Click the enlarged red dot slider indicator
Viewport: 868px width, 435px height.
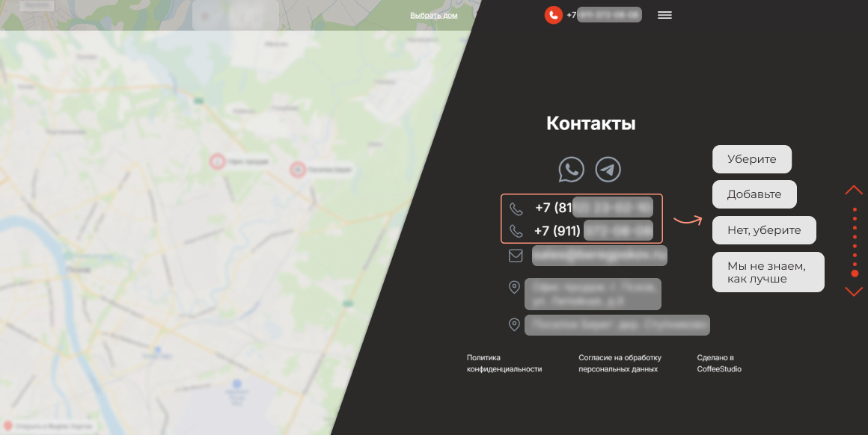point(854,274)
